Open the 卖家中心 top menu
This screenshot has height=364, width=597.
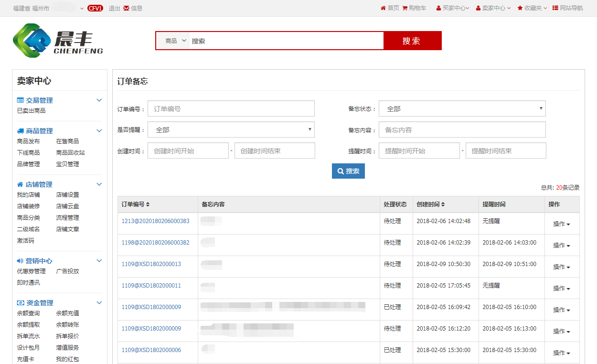pyautogui.click(x=493, y=8)
